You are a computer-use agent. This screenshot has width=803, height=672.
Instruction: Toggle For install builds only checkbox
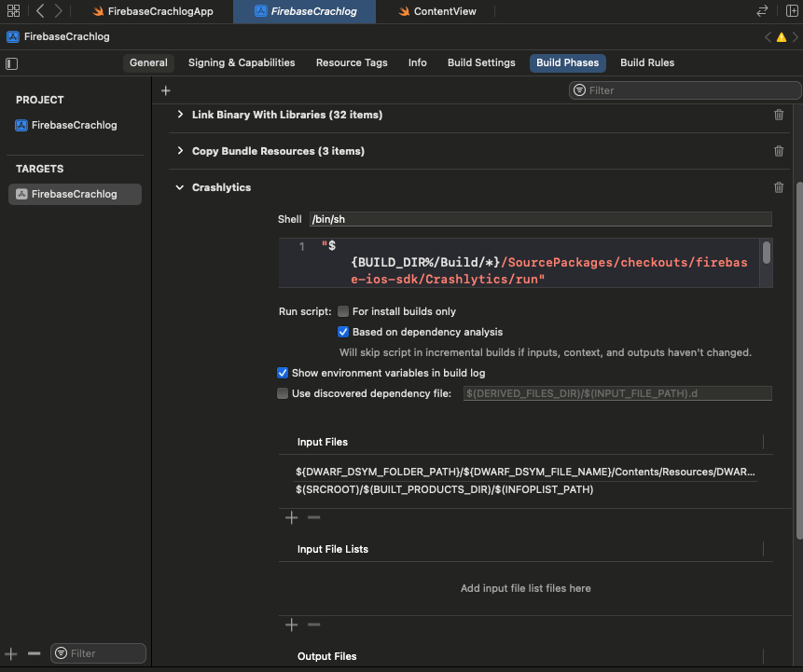coord(343,311)
